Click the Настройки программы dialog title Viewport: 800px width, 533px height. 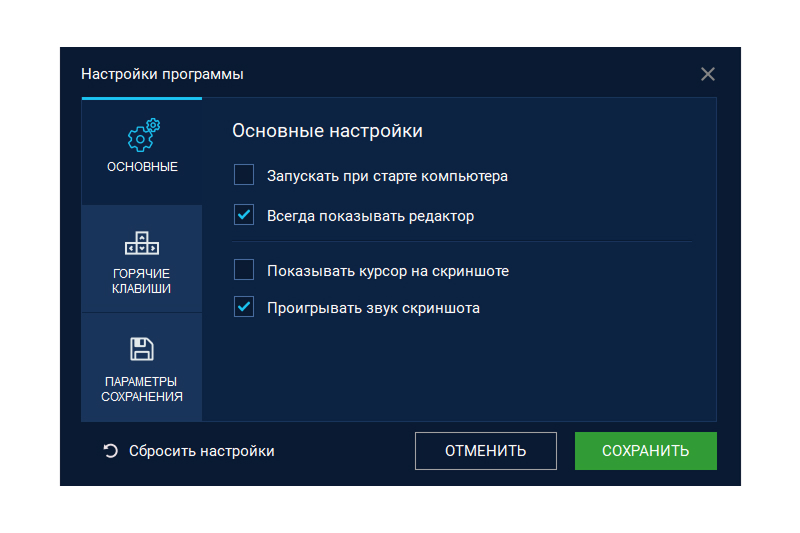[162, 74]
